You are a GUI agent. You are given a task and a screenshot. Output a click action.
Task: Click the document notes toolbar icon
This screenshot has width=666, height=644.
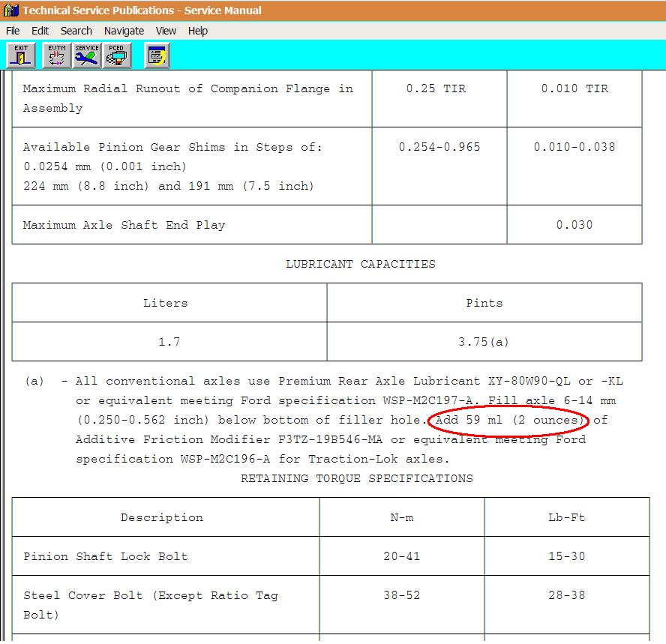(x=157, y=55)
